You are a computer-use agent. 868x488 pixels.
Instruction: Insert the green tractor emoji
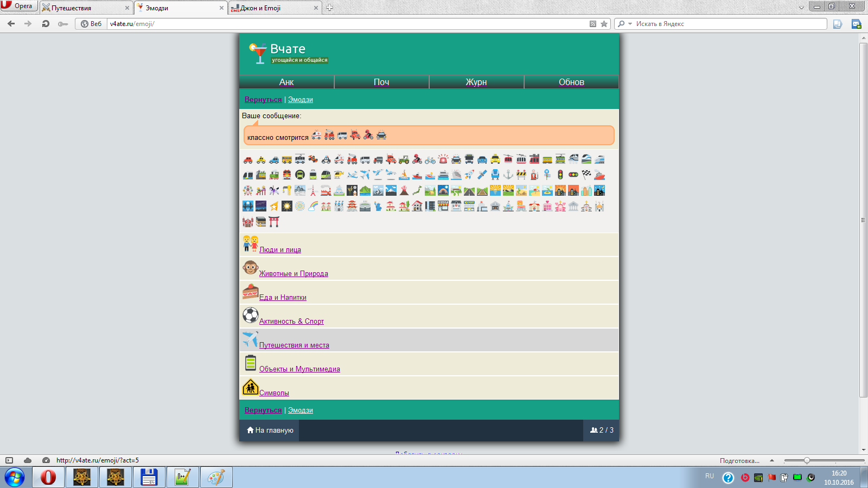click(404, 159)
